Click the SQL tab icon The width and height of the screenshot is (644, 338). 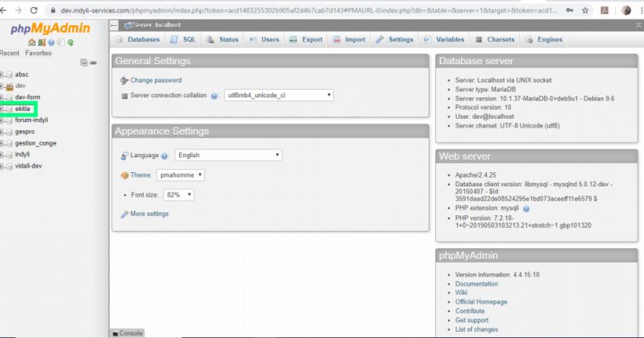point(174,39)
